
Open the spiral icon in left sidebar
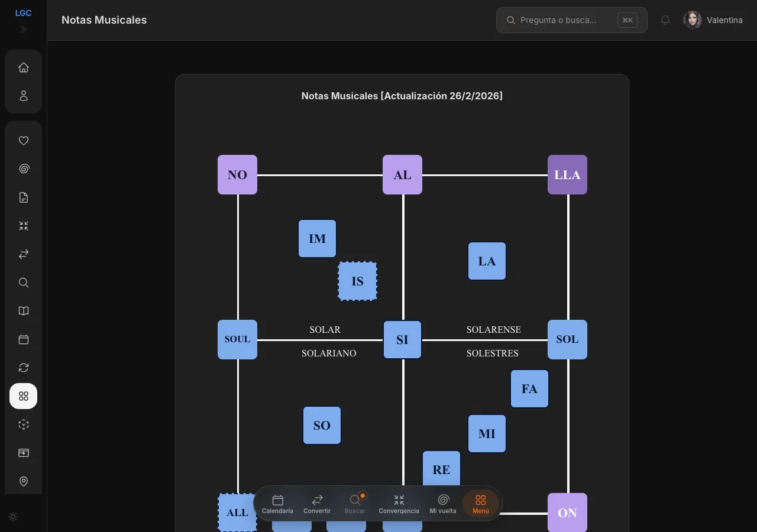(x=24, y=169)
